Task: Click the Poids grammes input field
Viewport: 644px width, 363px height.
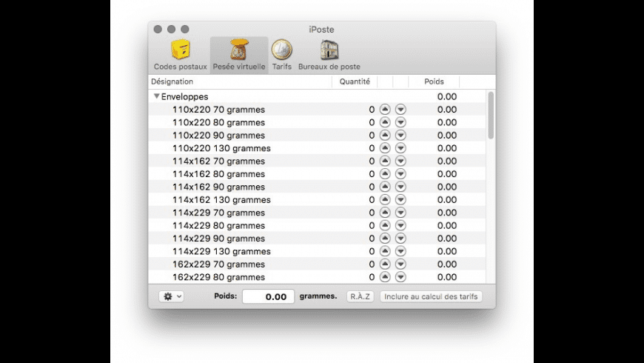Action: point(268,296)
